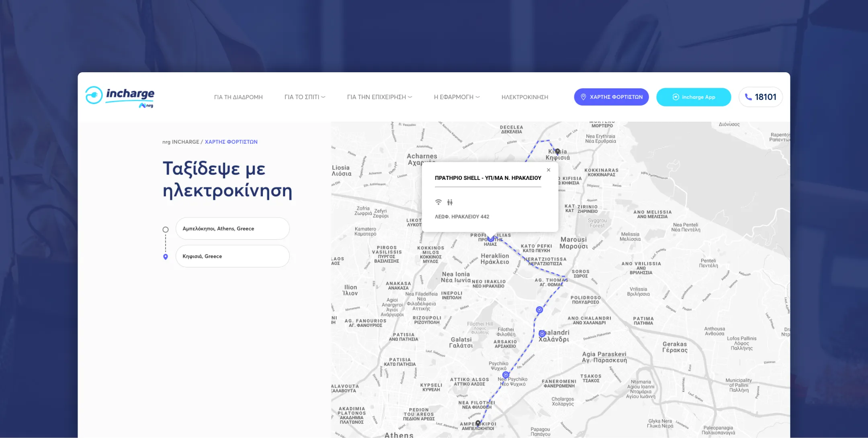Click the incharge nrg logo
The width and height of the screenshot is (868, 438).
coord(120,97)
